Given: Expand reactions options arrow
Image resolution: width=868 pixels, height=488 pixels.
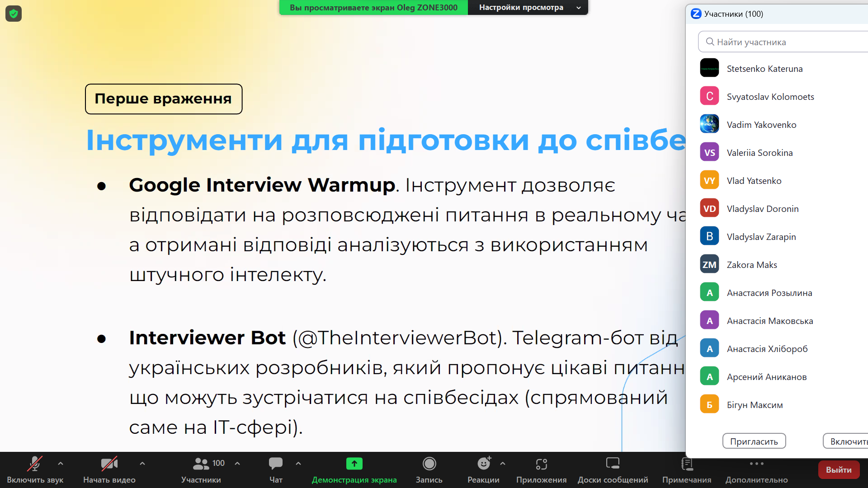Looking at the screenshot, I should pyautogui.click(x=503, y=464).
